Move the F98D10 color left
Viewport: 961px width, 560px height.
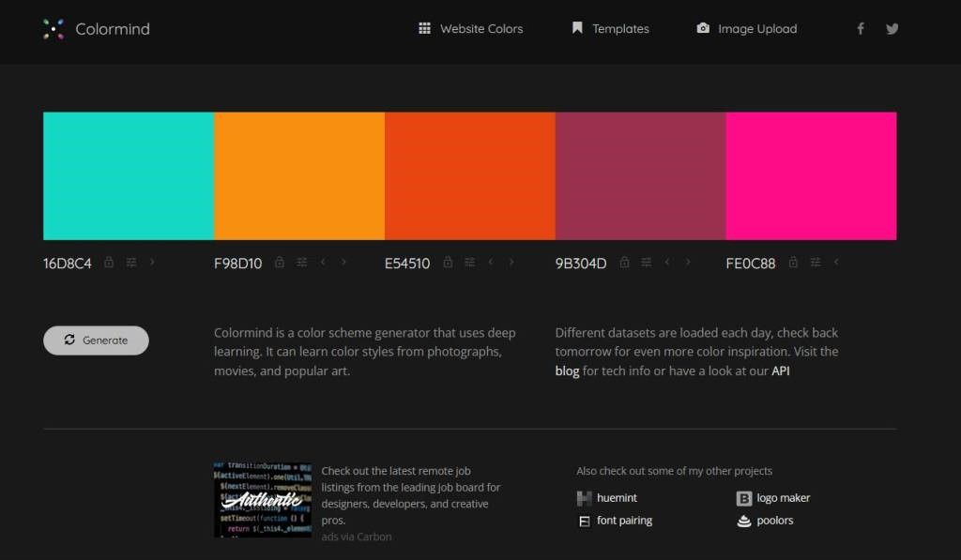click(x=323, y=263)
